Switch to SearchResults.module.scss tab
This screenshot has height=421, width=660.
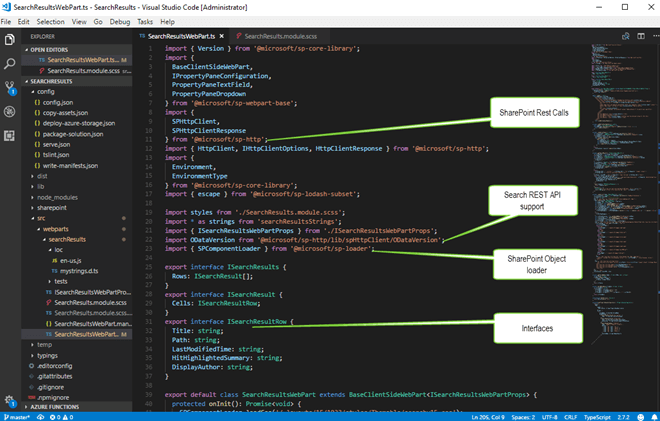pos(278,35)
